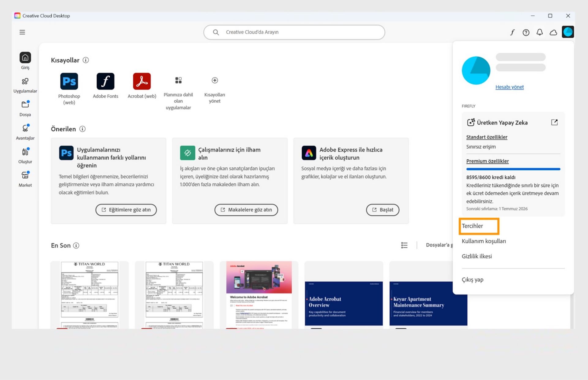Viewport: 588px width, 380px height.
Task: Open Standart özellikler link
Action: [487, 137]
